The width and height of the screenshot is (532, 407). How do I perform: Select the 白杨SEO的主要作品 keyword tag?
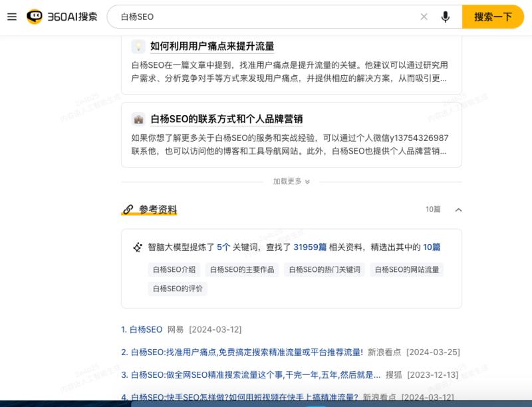pyautogui.click(x=242, y=269)
